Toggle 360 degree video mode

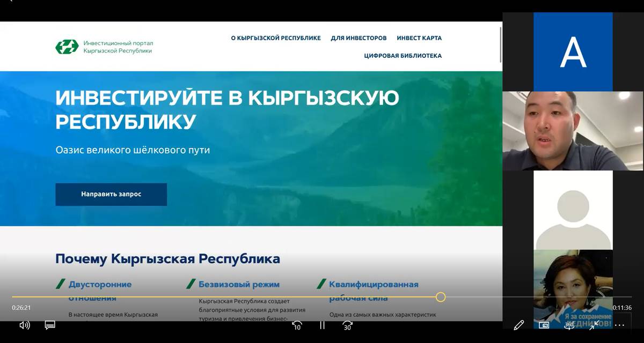569,325
